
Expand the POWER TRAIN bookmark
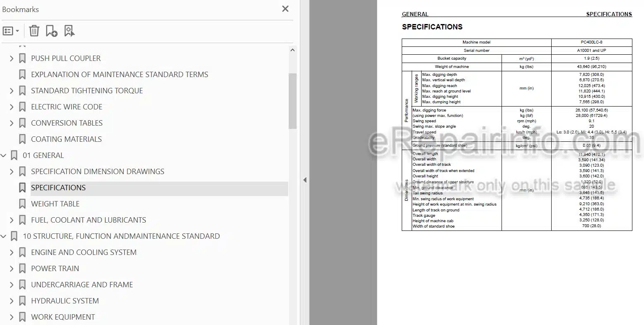pos(12,269)
